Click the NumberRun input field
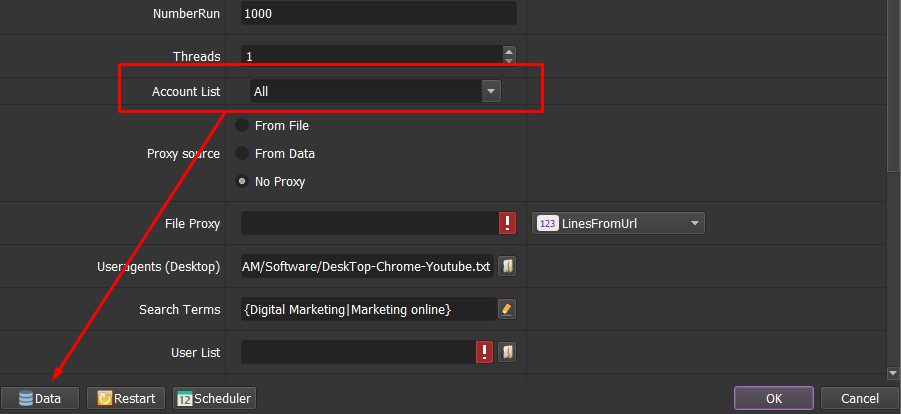 pyautogui.click(x=379, y=13)
